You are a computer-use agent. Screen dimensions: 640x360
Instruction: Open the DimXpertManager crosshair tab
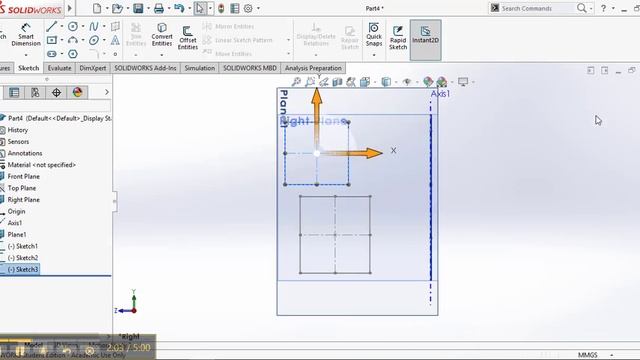tap(56, 93)
